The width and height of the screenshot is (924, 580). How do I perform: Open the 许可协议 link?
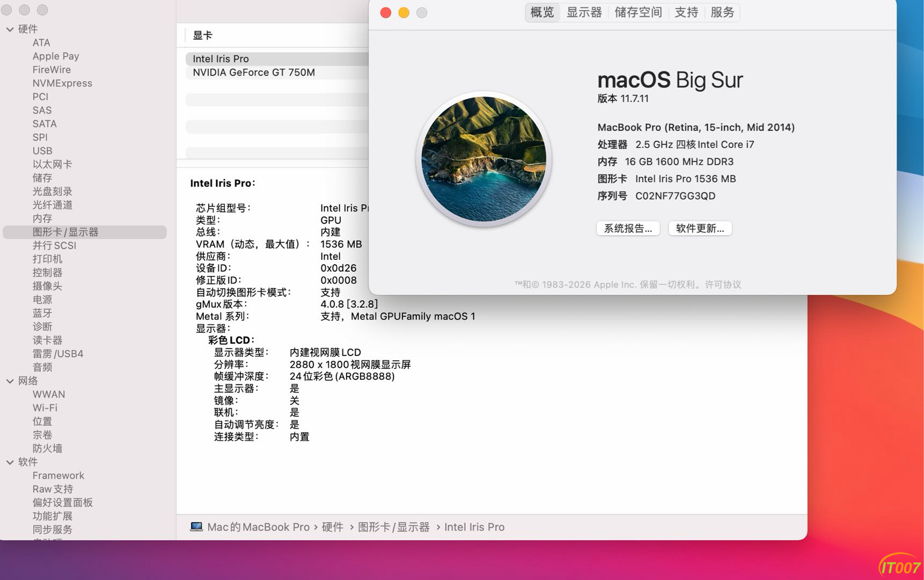pos(723,285)
